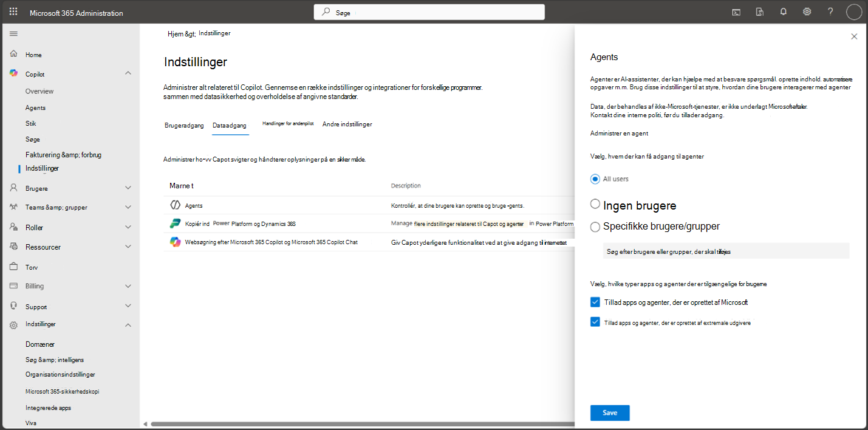
Task: Click the Brugere person icon
Action: click(13, 188)
